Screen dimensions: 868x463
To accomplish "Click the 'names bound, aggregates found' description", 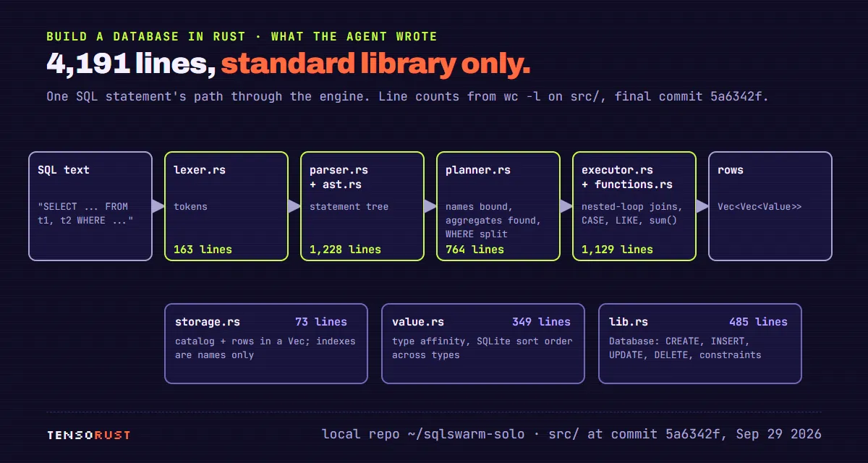I will (x=493, y=220).
